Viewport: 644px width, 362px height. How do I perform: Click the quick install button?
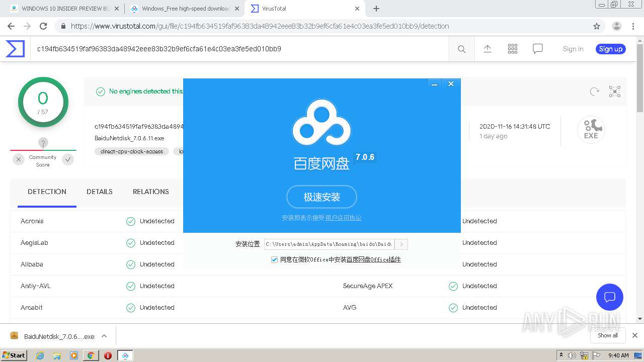tap(321, 197)
